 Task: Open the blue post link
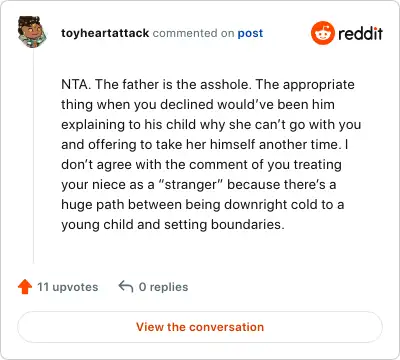[x=250, y=33]
